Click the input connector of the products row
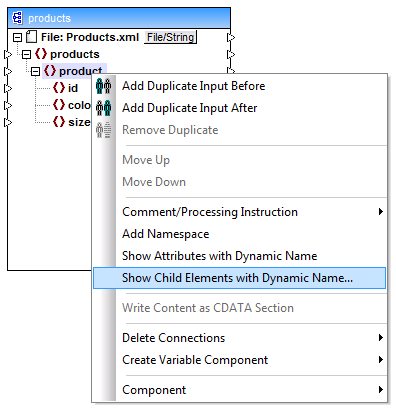Viewport: 396px width, 409px height. 8,54
